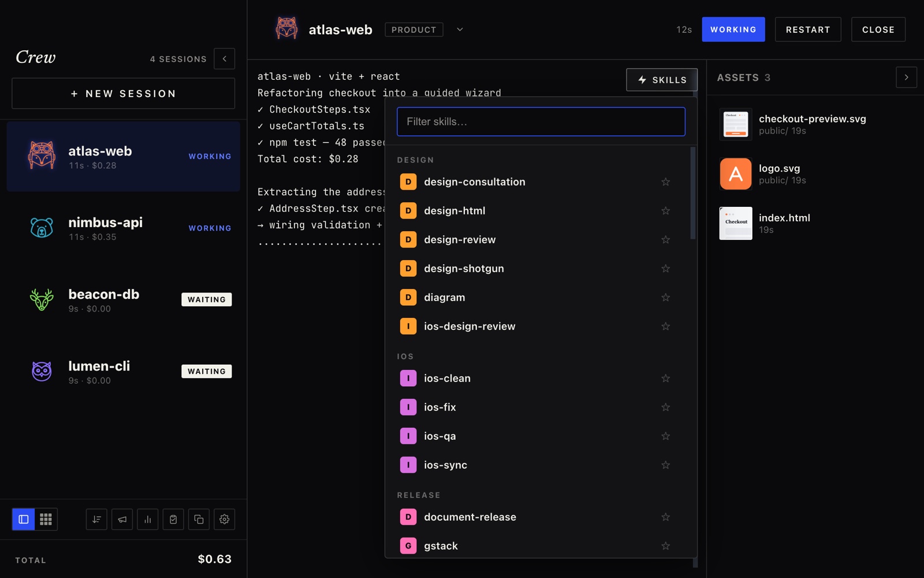Open settings gear icon
This screenshot has width=924, height=578.
click(225, 519)
